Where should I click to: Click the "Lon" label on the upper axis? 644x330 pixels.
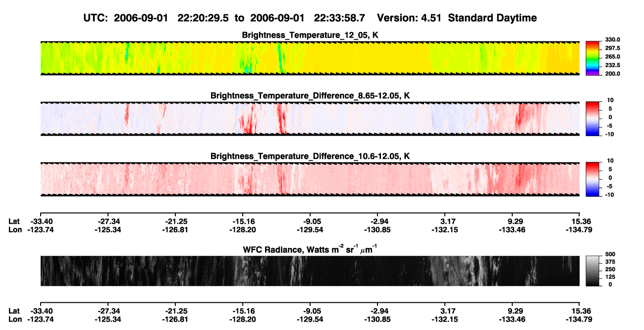click(x=15, y=230)
